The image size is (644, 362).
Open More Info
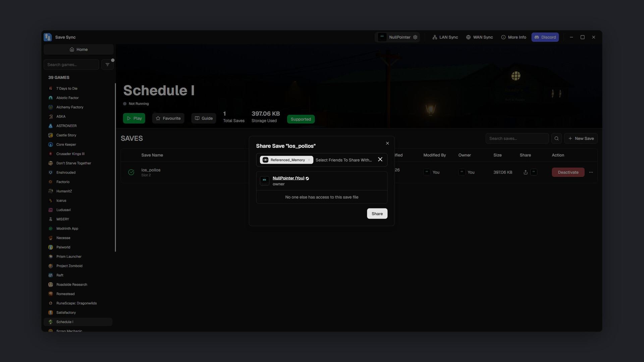514,37
